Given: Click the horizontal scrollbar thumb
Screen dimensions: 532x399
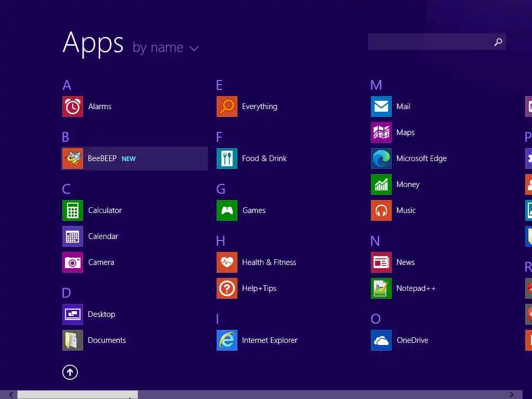Looking at the screenshot, I should 78,395.
